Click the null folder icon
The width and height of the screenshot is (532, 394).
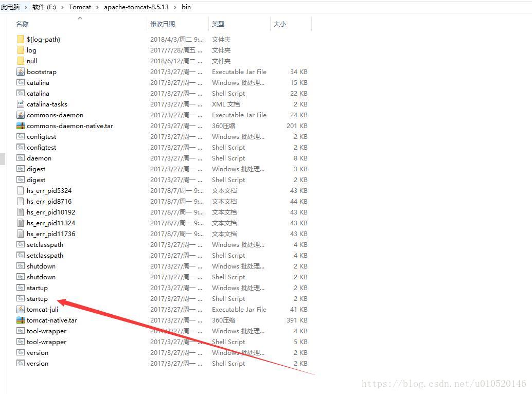pyautogui.click(x=21, y=61)
